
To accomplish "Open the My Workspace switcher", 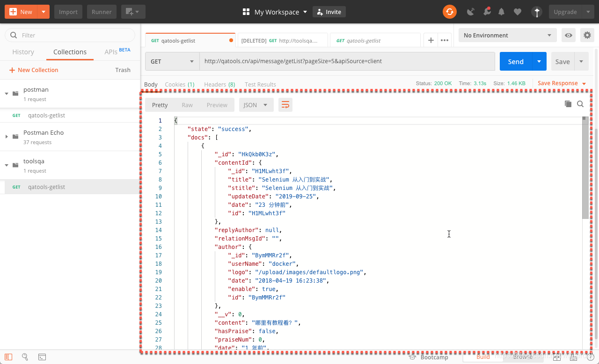I will [x=275, y=12].
